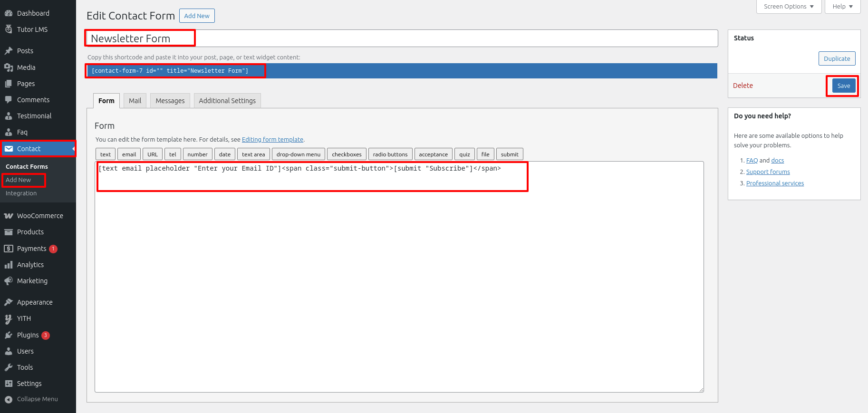Image resolution: width=868 pixels, height=413 pixels.
Task: Click the WooCommerce logo icon
Action: pyautogui.click(x=9, y=216)
